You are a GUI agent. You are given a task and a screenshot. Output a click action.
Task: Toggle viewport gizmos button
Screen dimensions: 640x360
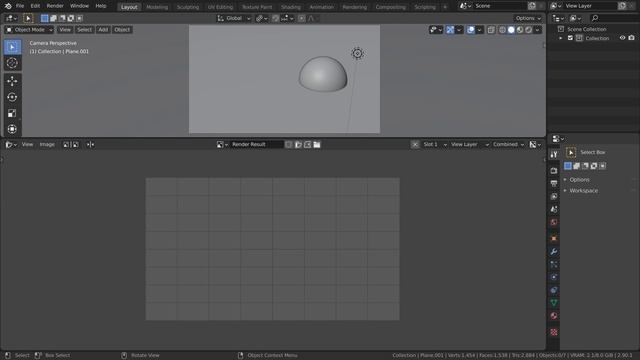[x=450, y=30]
